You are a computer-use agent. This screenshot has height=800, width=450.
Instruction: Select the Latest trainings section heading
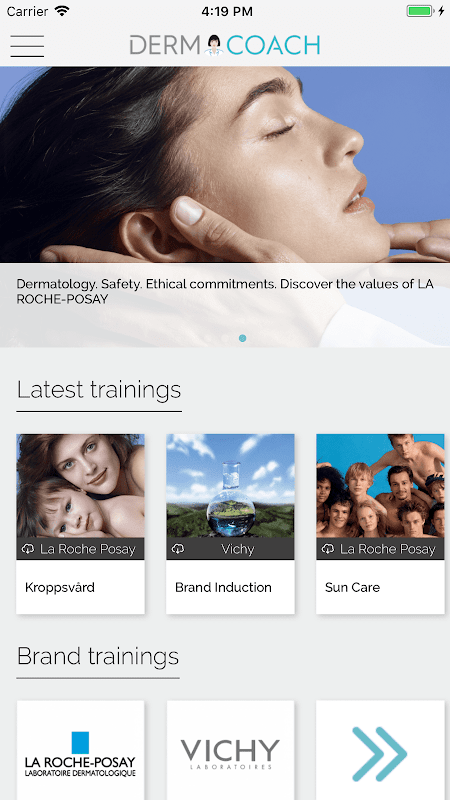tap(99, 390)
